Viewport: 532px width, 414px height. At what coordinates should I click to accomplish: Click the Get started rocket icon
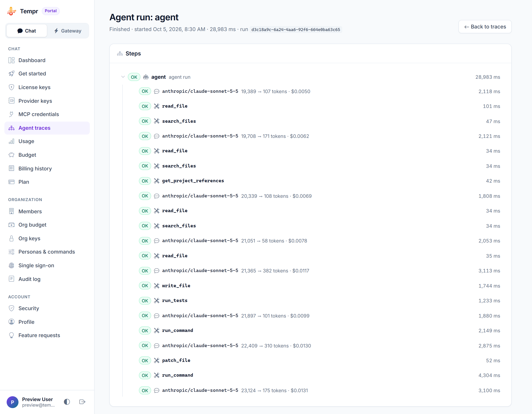coord(11,74)
